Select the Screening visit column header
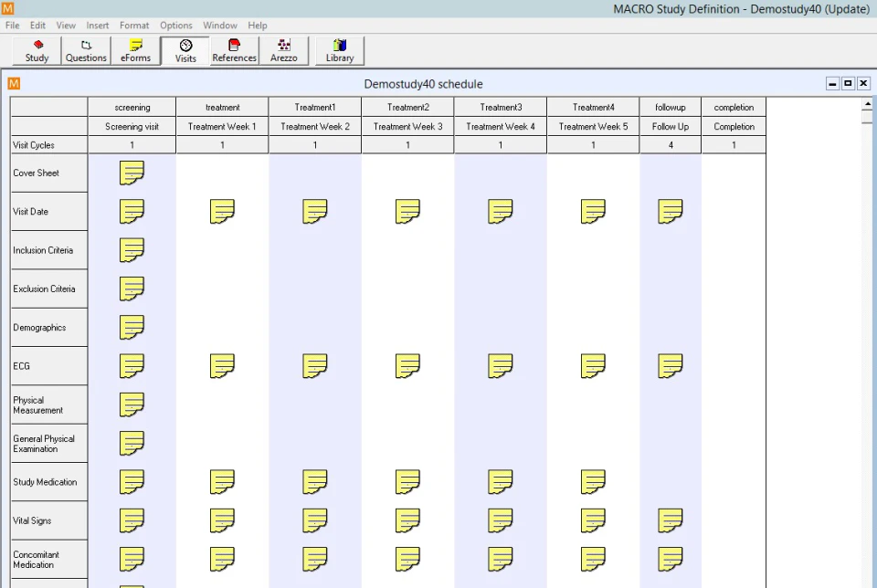 [x=132, y=126]
